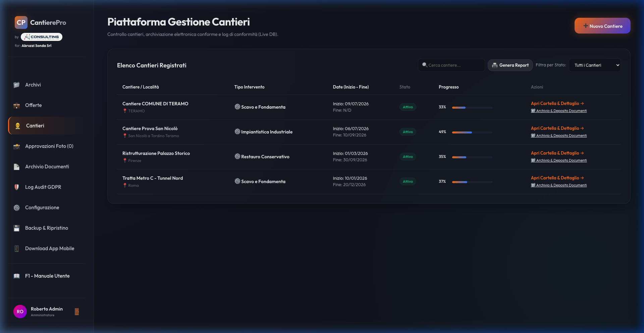644x333 pixels.
Task: Click the Cerca cantiere search field
Action: click(451, 65)
